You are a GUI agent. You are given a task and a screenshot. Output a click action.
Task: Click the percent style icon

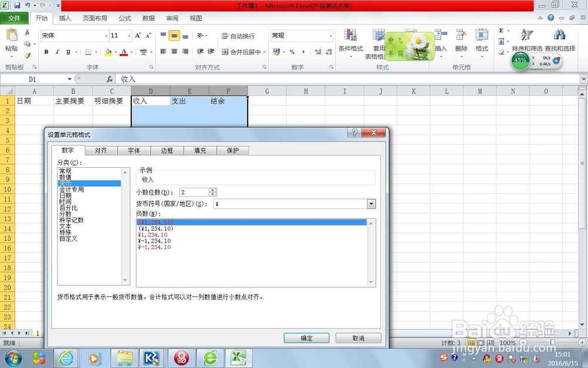click(293, 52)
